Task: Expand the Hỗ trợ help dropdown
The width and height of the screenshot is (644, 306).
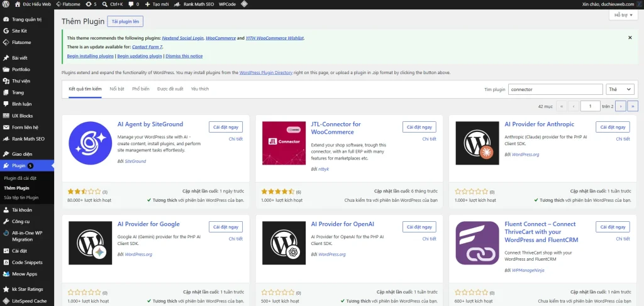Action: [623, 15]
